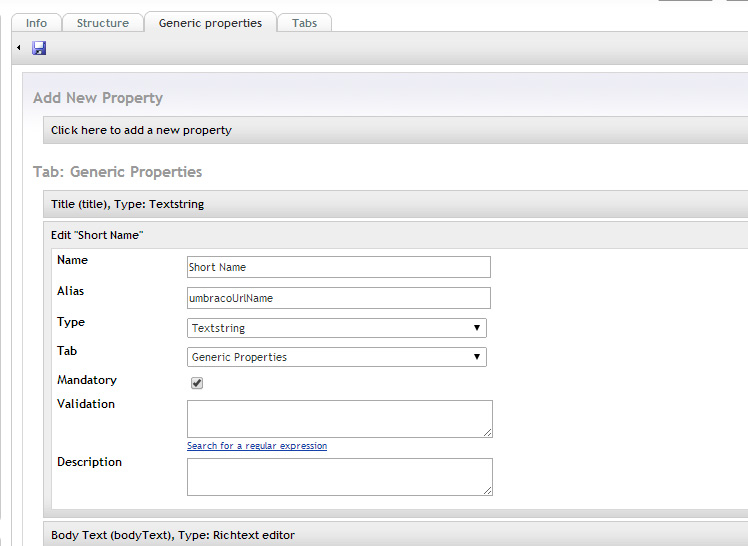This screenshot has height=546, width=748.
Task: Expand the Body Text Richtext editor property
Action: (x=395, y=535)
